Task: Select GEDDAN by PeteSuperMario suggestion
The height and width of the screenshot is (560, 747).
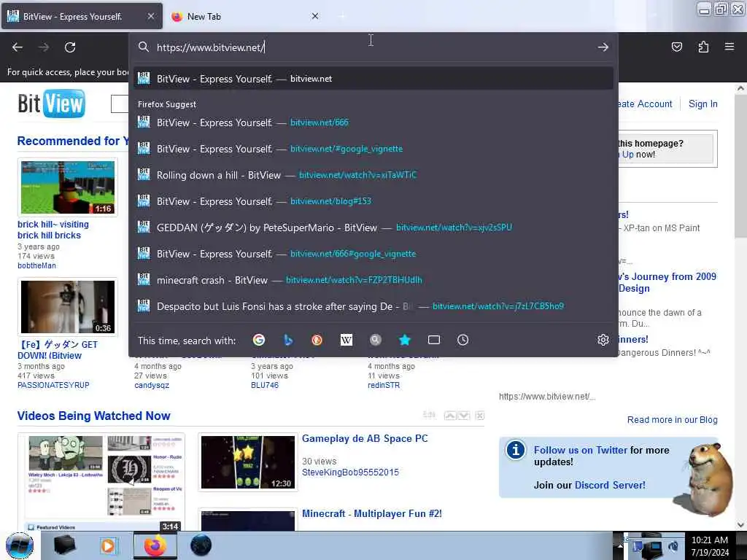Action: [x=373, y=227]
